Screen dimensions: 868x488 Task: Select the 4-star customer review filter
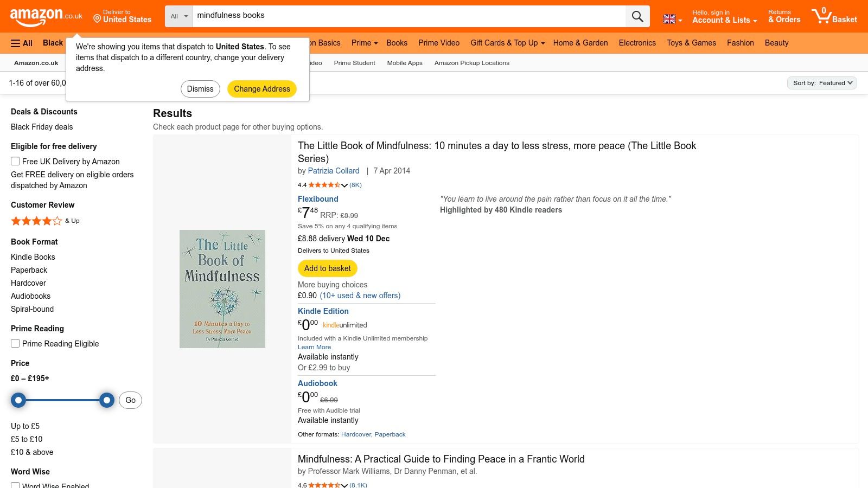[x=36, y=221]
